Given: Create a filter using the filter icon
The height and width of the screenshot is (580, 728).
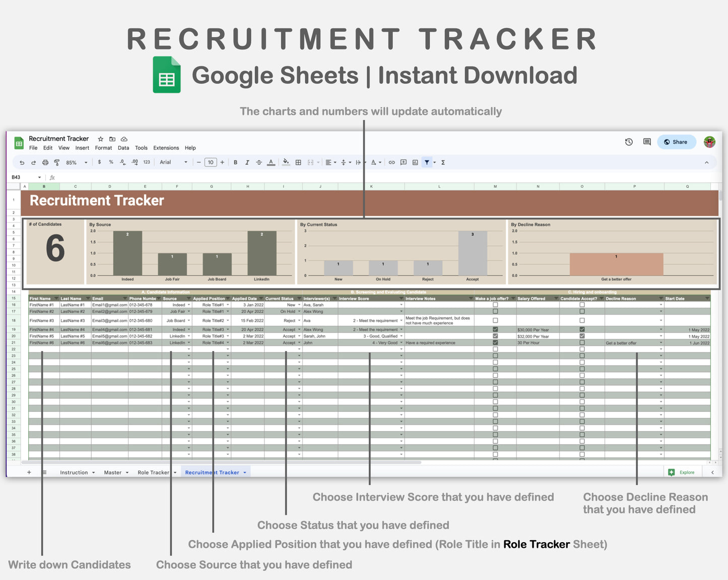Looking at the screenshot, I should [x=427, y=162].
